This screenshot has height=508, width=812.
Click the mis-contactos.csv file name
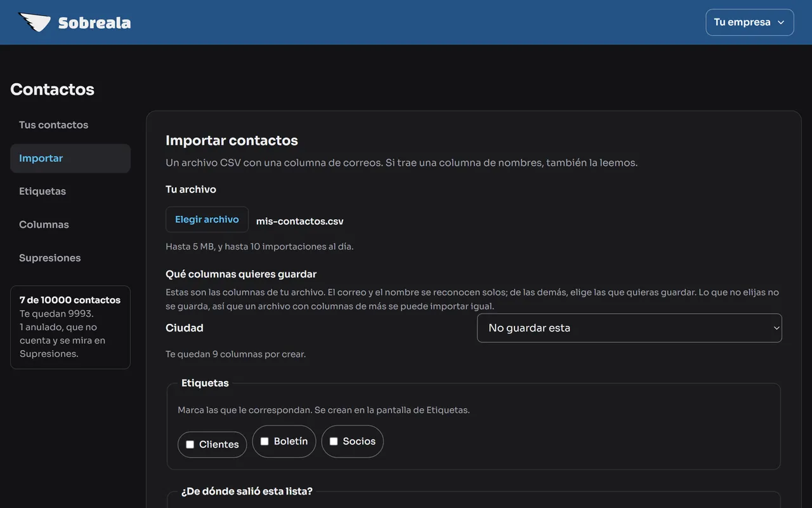[x=300, y=222]
